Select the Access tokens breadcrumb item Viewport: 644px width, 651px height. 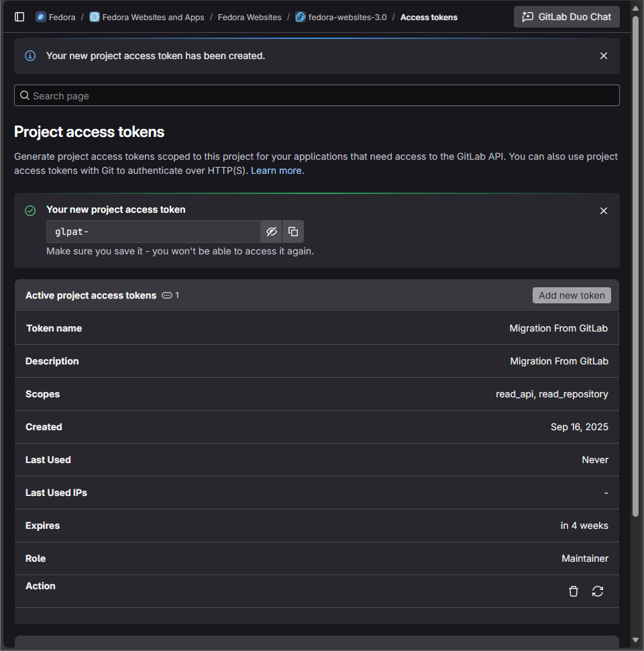point(429,17)
